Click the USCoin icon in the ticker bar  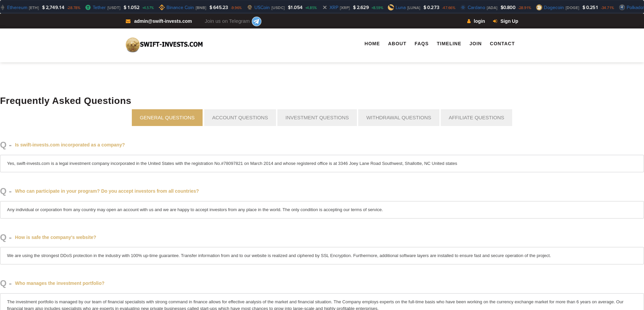249,7
